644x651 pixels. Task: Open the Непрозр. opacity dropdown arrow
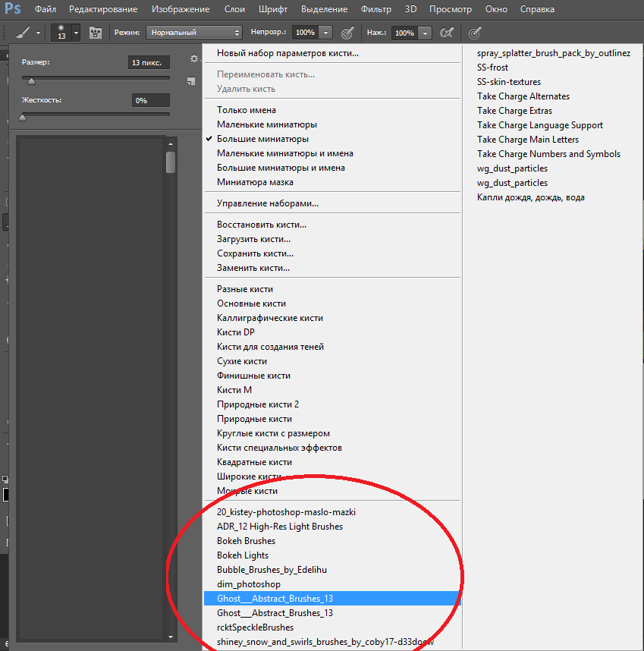(325, 33)
